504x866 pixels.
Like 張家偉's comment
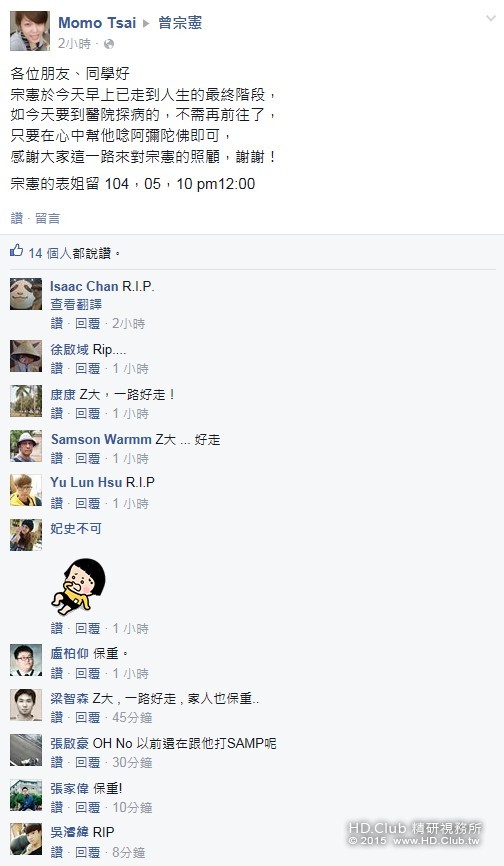coord(57,807)
